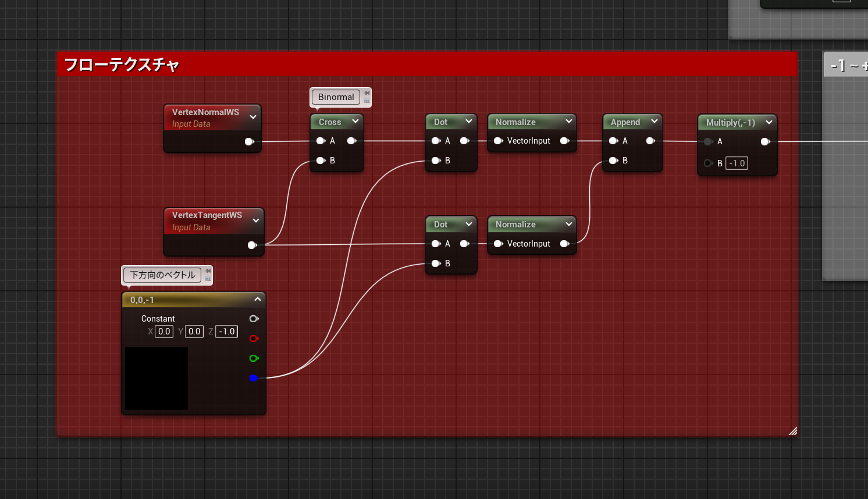Click the green channel output pin on the Constant node
This screenshot has height=499, width=868.
254,358
